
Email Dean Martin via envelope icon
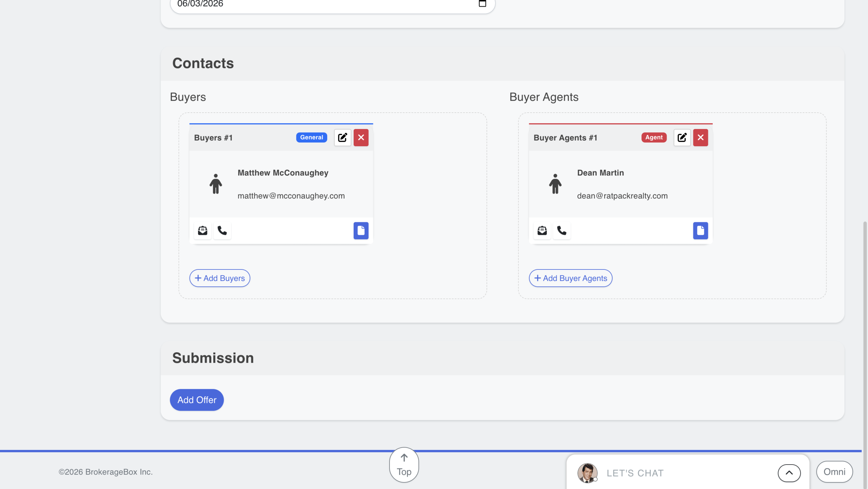[542, 231]
